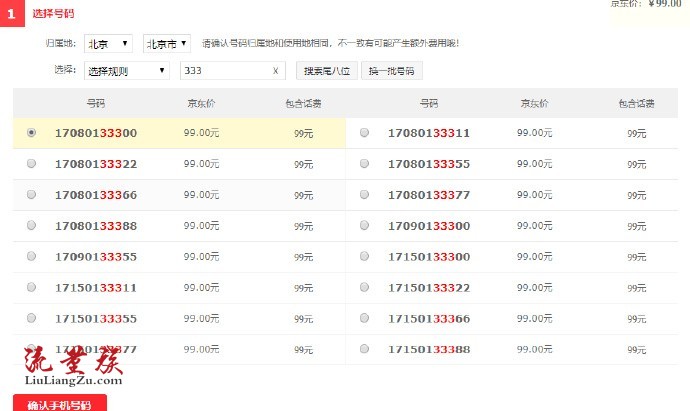Viewport: 690px width, 411px height.
Task: Select radio for number 17090133300
Action: (364, 225)
